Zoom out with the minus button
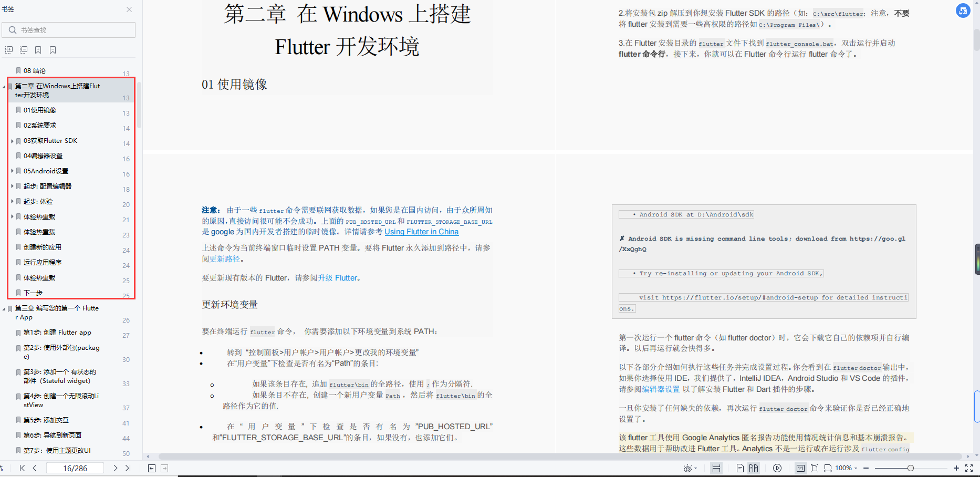The width and height of the screenshot is (980, 477). coord(866,468)
